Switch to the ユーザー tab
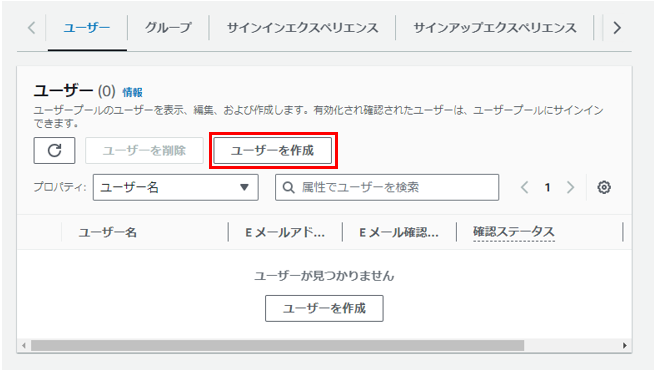The height and width of the screenshot is (370, 654). click(x=87, y=28)
